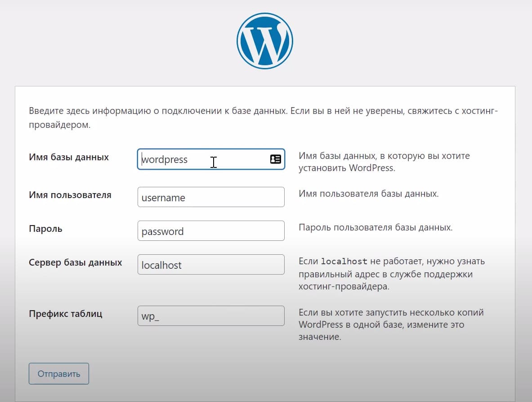Click the 'Имя базы данных' label
This screenshot has height=402, width=532.
pos(69,158)
